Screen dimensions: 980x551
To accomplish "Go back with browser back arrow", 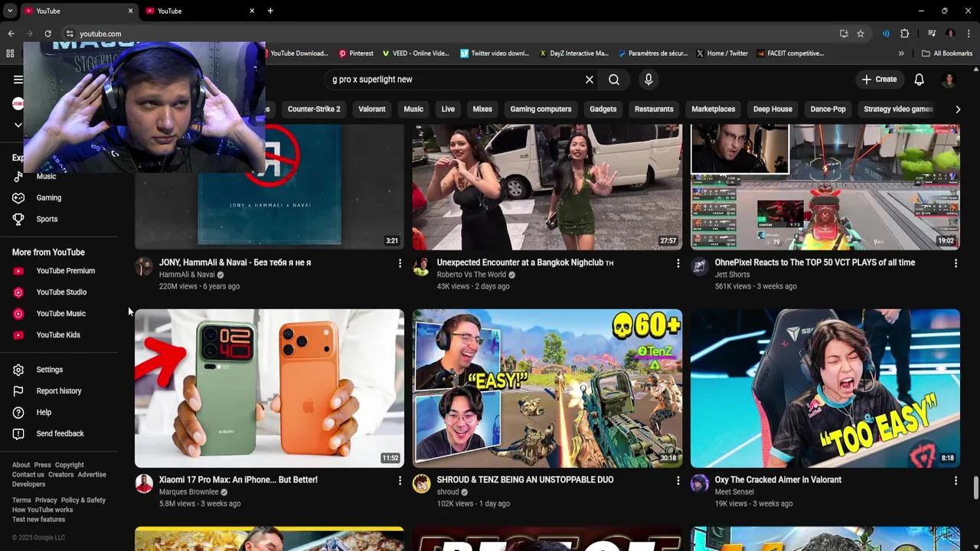I will [x=11, y=34].
